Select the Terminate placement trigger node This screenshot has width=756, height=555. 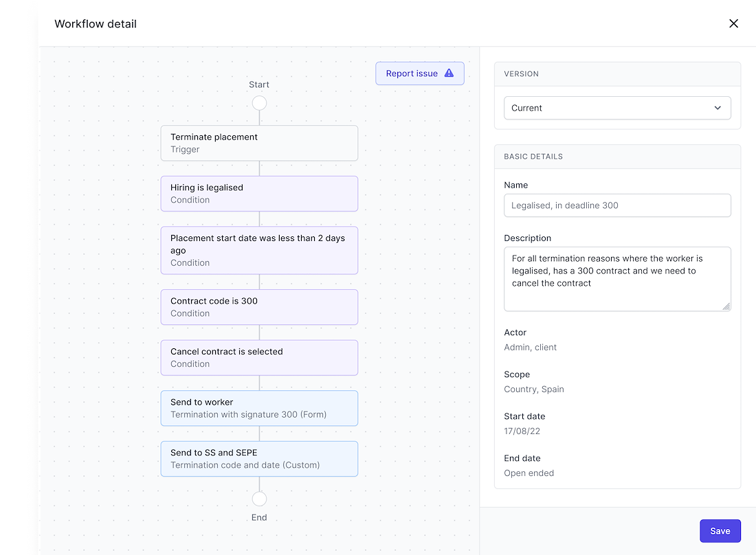[259, 143]
